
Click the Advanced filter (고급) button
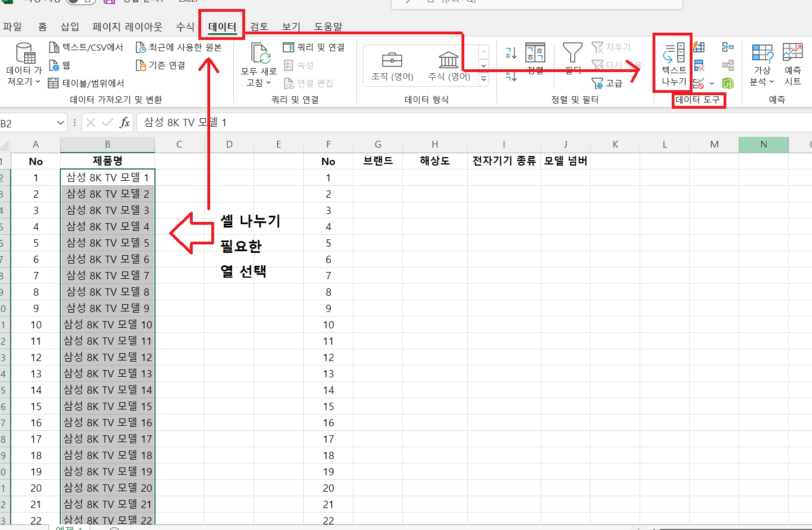click(607, 83)
